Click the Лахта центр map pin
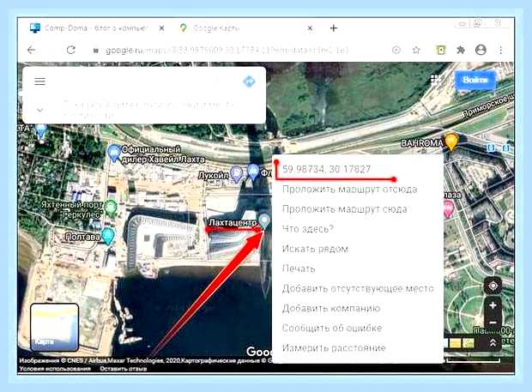This screenshot has width=532, height=392. click(x=264, y=221)
